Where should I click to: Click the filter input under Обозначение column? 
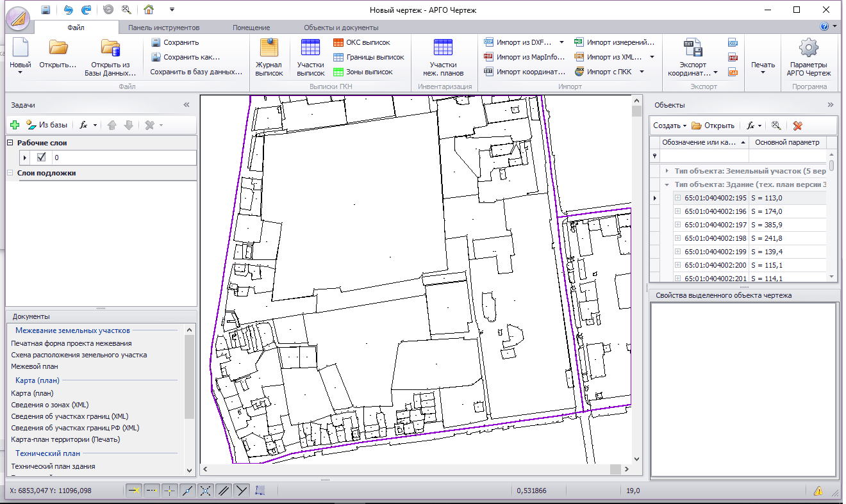click(x=704, y=156)
